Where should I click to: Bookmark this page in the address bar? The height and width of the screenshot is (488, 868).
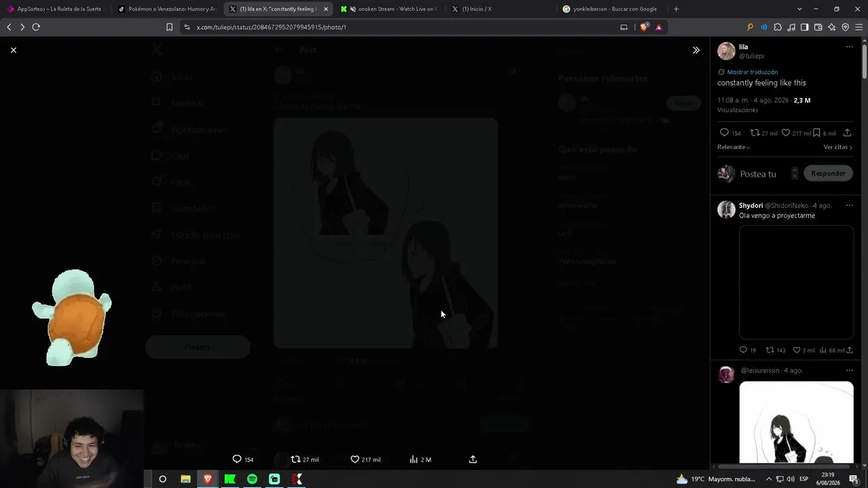pos(170,27)
